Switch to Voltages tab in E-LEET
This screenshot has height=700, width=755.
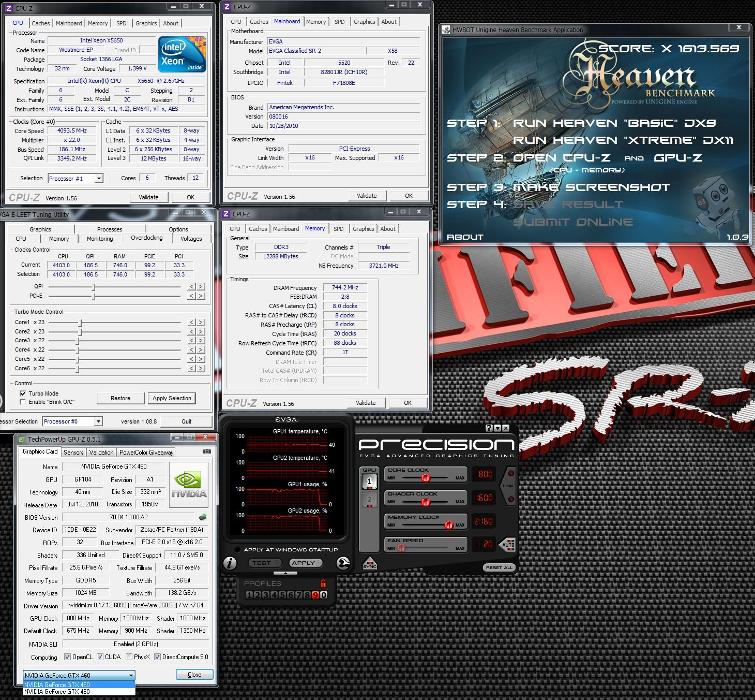pos(191,238)
